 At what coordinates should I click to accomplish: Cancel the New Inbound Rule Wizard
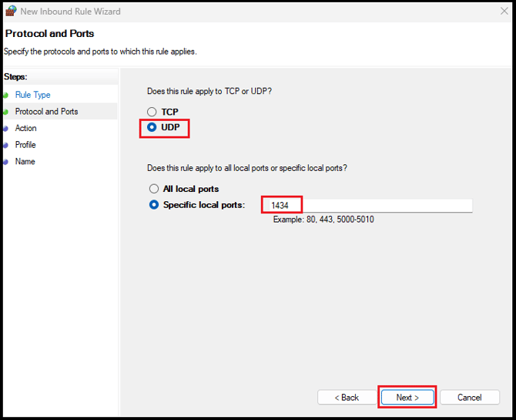click(469, 398)
